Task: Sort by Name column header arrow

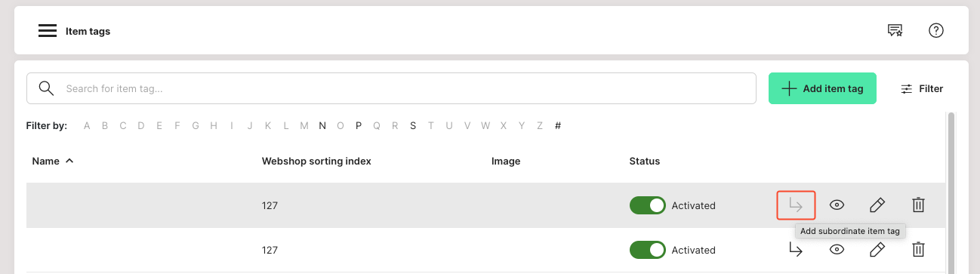Action: 69,161
